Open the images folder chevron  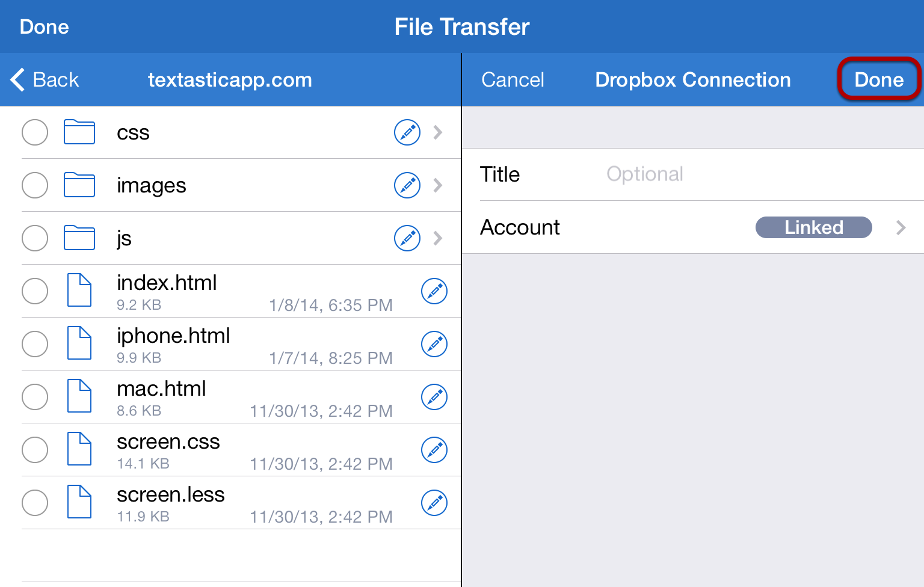[438, 185]
